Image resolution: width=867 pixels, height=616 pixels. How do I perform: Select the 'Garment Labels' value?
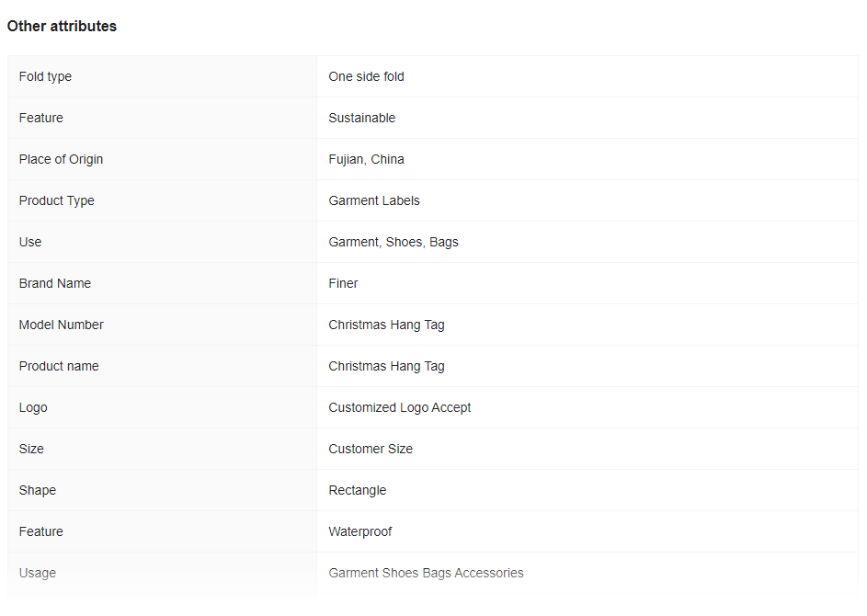point(374,200)
